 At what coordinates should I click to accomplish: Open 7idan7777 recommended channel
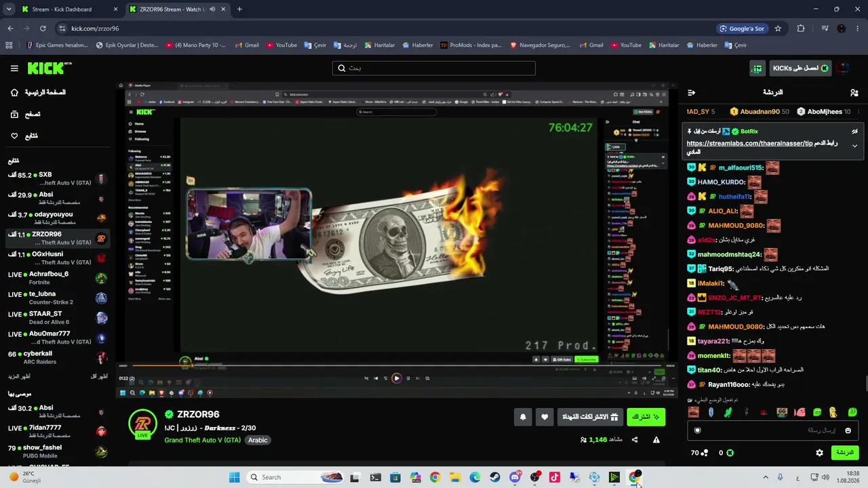58,432
